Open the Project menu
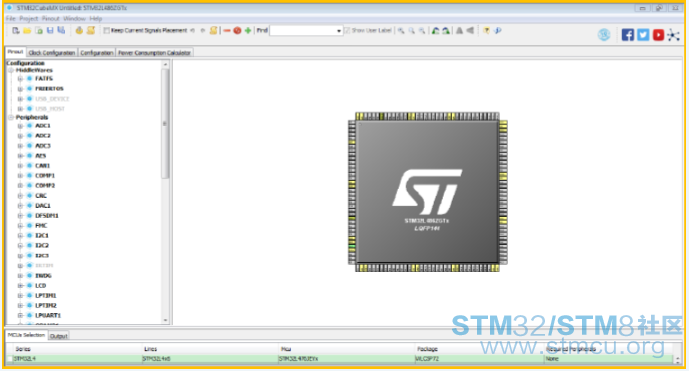 pos(29,18)
